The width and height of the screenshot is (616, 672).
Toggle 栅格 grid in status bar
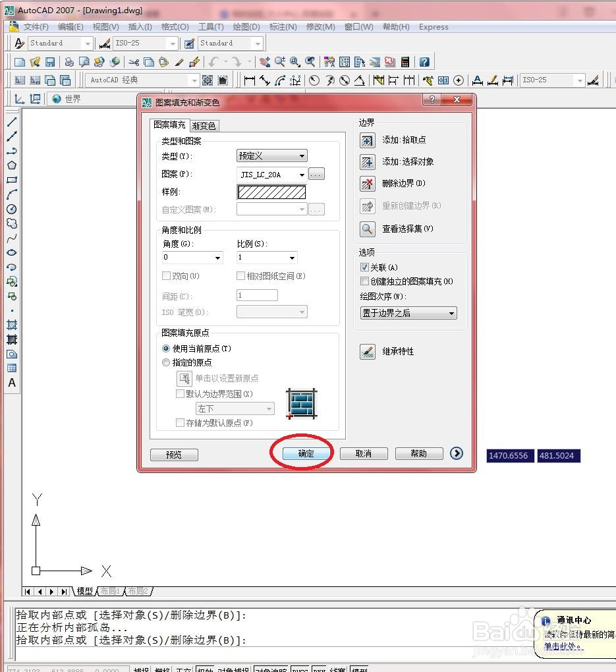tap(163, 669)
